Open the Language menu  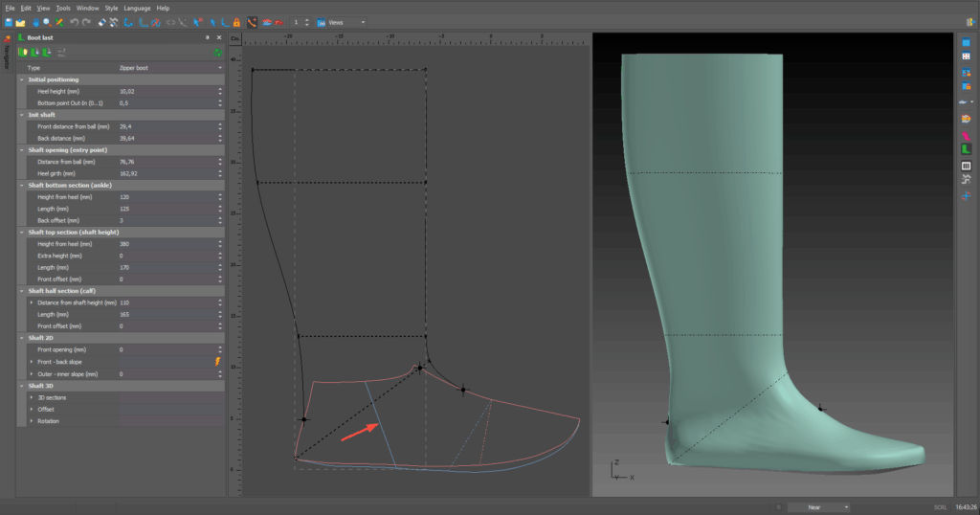tap(137, 8)
